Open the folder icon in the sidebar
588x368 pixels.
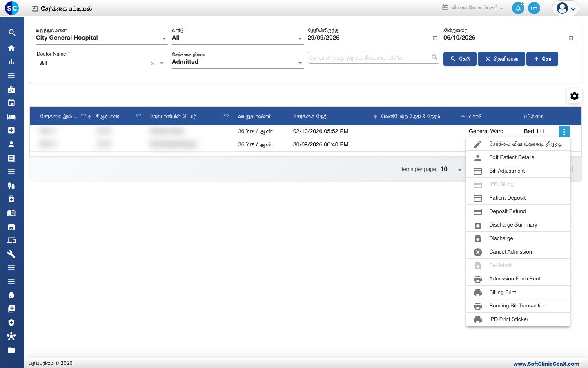11,350
